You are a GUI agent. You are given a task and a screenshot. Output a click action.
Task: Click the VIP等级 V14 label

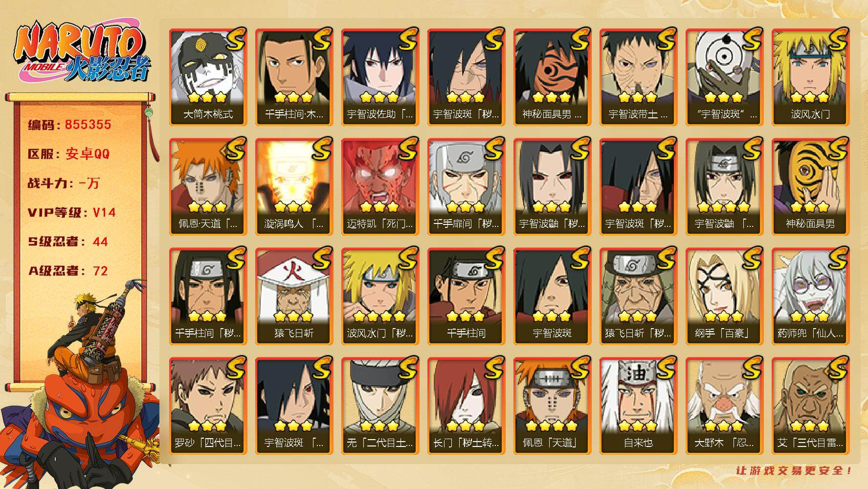pos(72,212)
